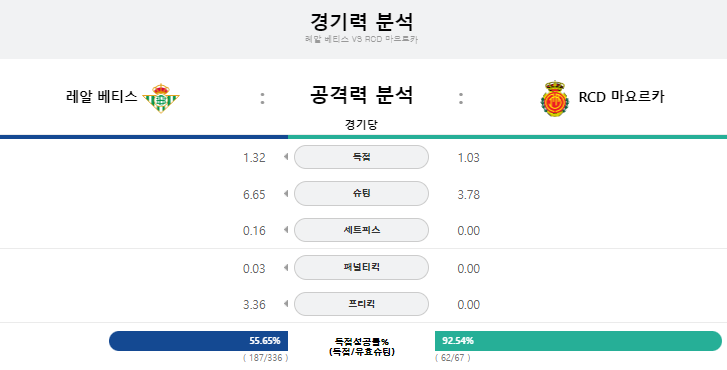Click the triangle arrow beside 페널티킥 row

tap(286, 268)
